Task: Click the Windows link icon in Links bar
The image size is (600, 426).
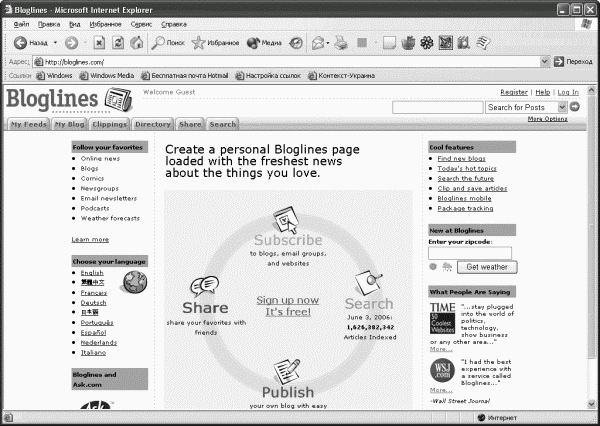Action: point(40,76)
